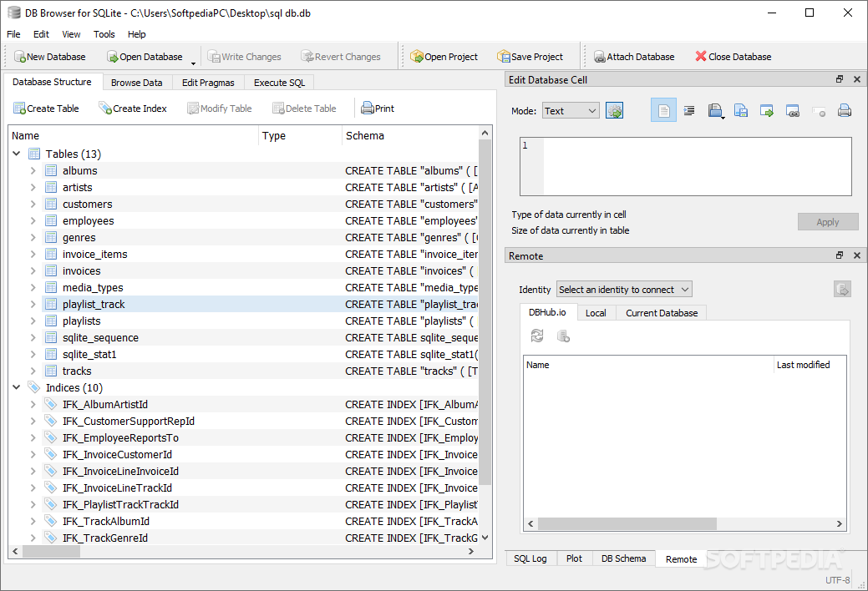Collapse the Tables (13) group

(16, 154)
